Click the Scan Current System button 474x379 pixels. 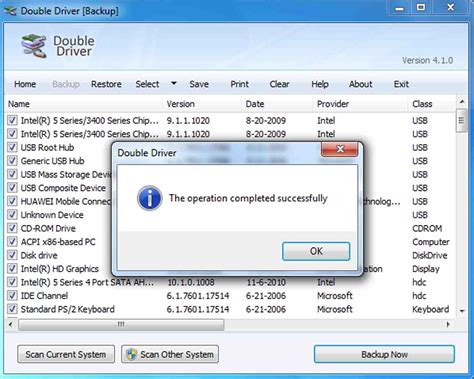66,354
